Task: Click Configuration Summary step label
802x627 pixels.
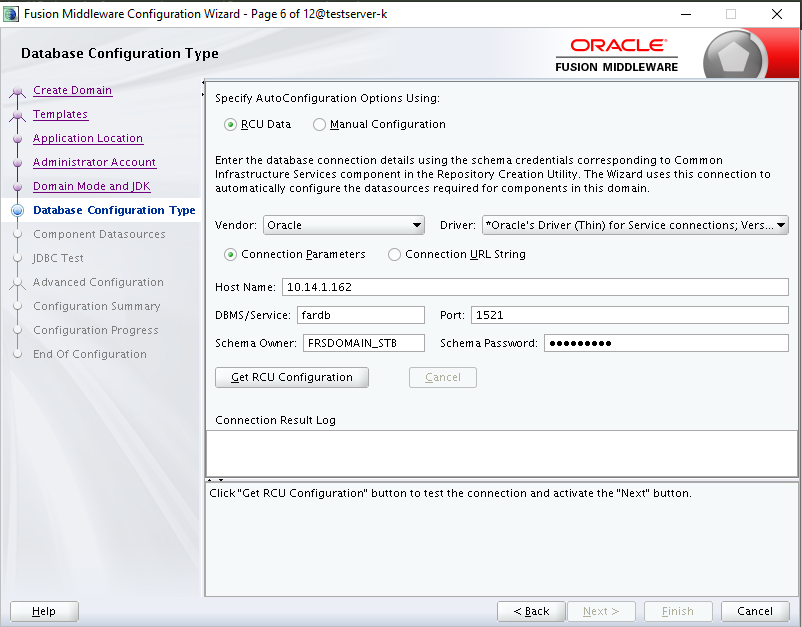Action: pos(97,306)
